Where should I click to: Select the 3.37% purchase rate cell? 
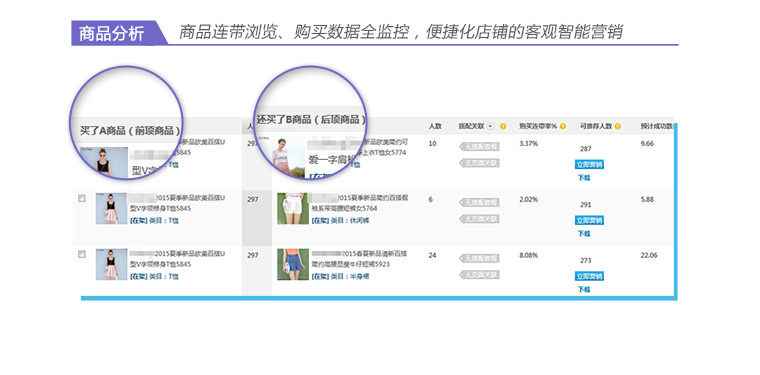point(528,143)
